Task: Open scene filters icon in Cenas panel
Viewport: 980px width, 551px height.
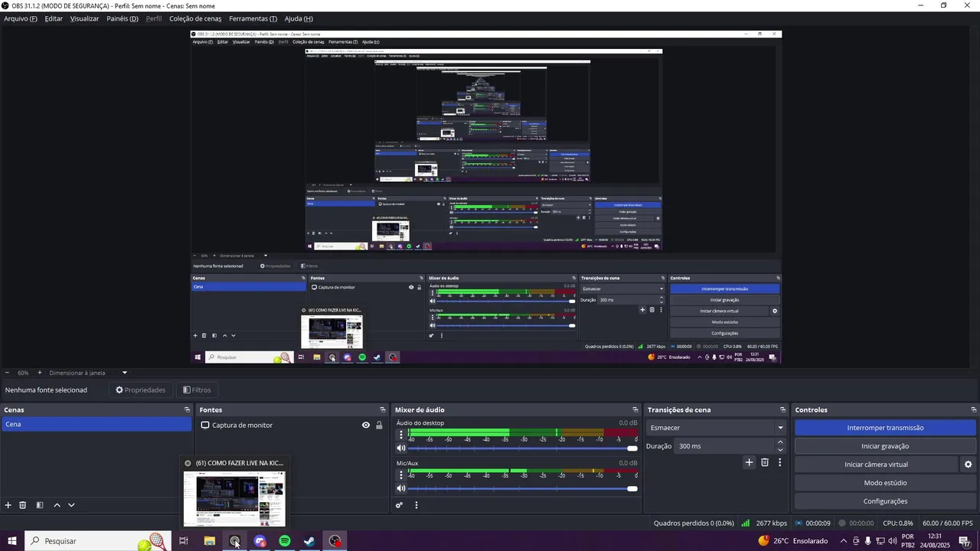Action: pos(39,505)
